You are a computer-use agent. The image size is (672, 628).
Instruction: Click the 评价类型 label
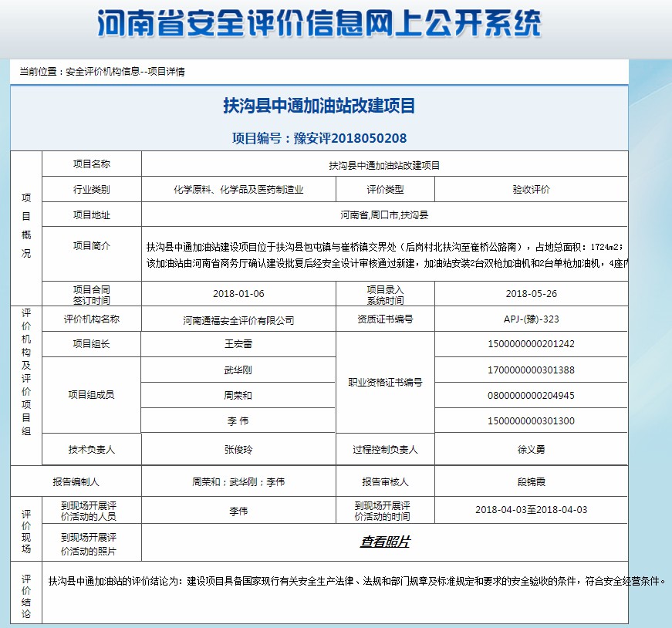pos(385,190)
